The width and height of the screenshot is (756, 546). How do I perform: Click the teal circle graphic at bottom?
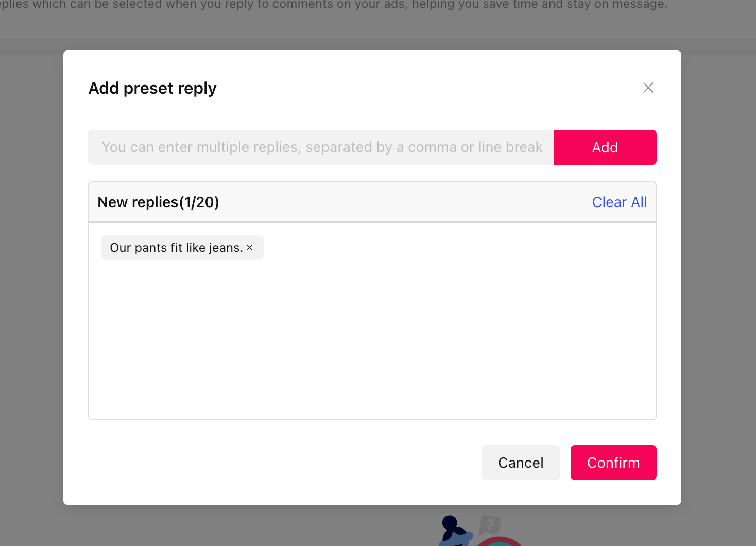(499, 541)
